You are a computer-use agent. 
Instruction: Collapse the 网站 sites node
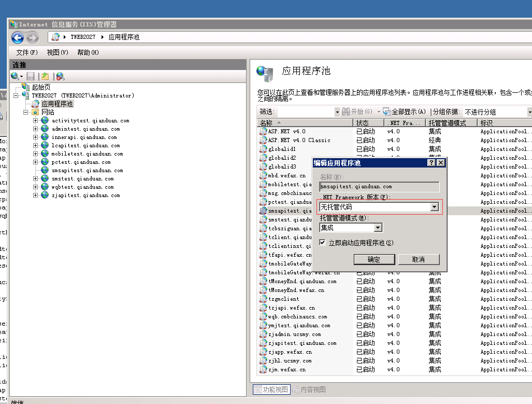(25, 112)
